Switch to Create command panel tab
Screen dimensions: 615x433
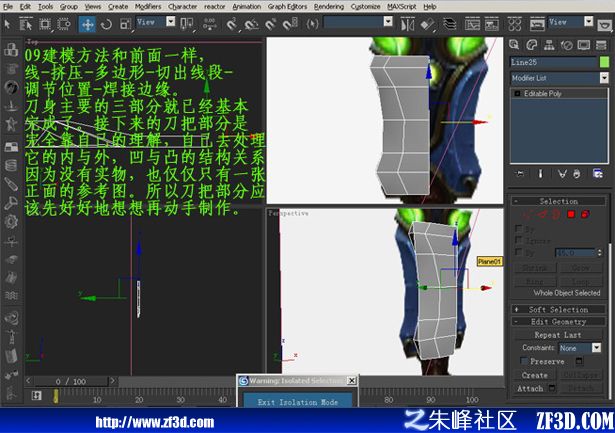[x=514, y=45]
